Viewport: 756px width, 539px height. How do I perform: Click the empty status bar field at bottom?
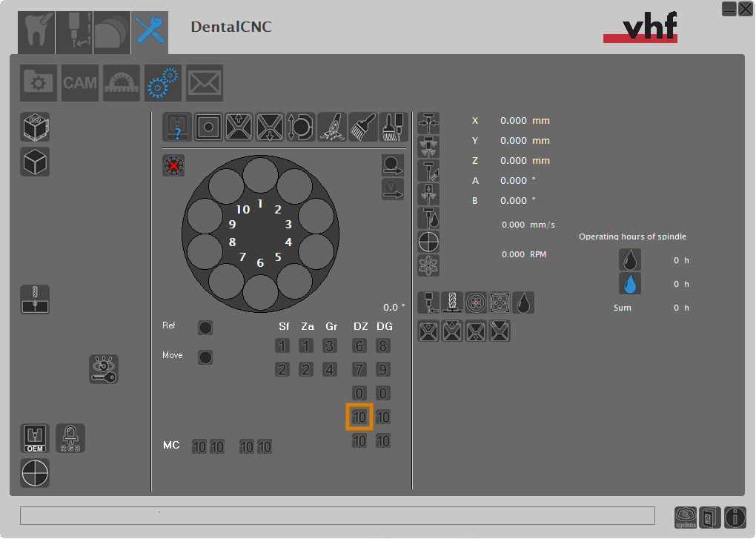[337, 515]
